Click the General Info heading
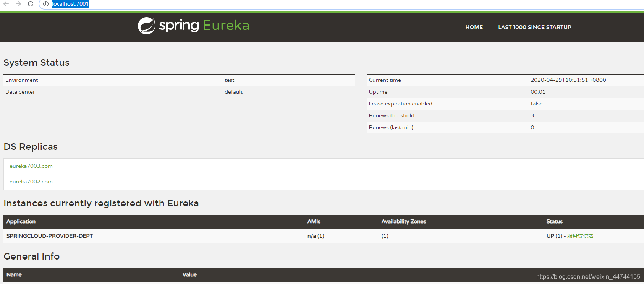This screenshot has width=644, height=284. tap(31, 256)
